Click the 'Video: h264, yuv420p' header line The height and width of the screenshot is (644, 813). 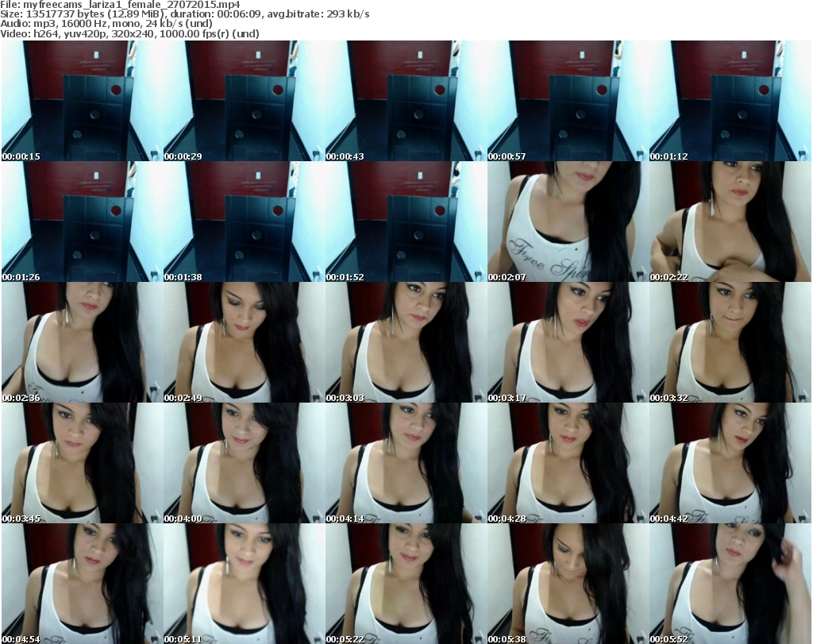[x=129, y=33]
